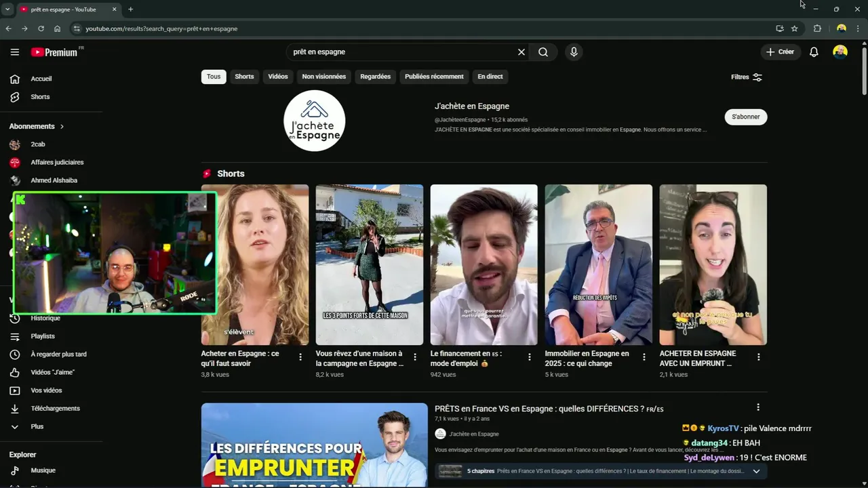This screenshot has width=868, height=488.
Task: Select the Non visionnées chip
Action: click(324, 77)
